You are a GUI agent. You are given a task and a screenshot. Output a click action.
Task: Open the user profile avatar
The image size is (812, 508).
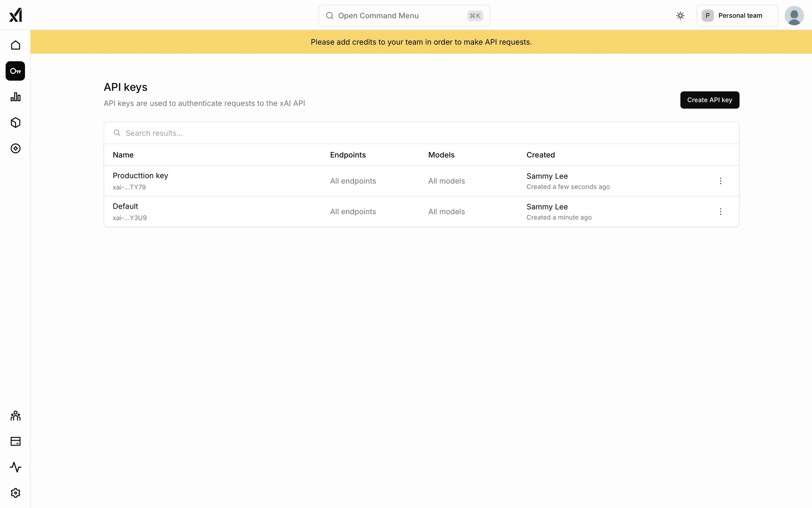(794, 16)
